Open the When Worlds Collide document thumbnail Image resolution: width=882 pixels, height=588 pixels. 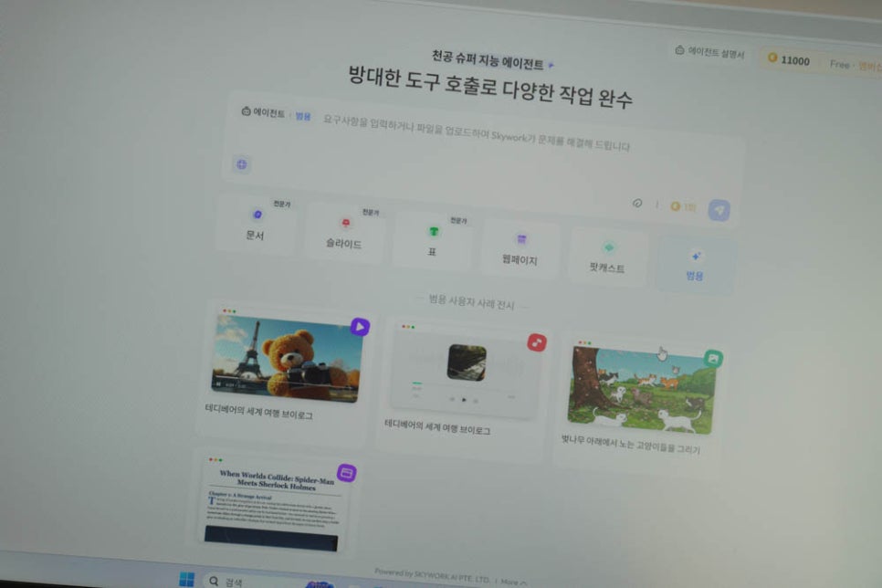[x=273, y=505]
